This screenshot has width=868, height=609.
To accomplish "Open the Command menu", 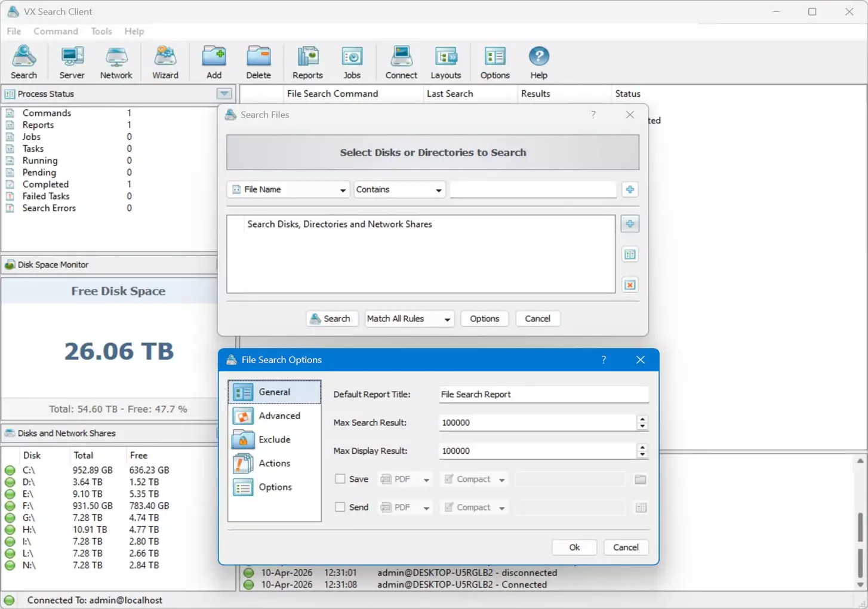I will pyautogui.click(x=56, y=31).
